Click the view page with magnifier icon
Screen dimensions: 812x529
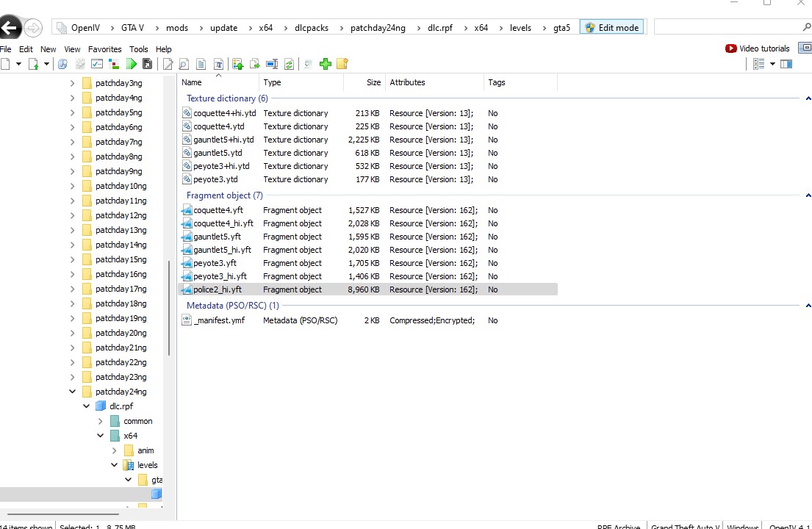click(x=184, y=64)
